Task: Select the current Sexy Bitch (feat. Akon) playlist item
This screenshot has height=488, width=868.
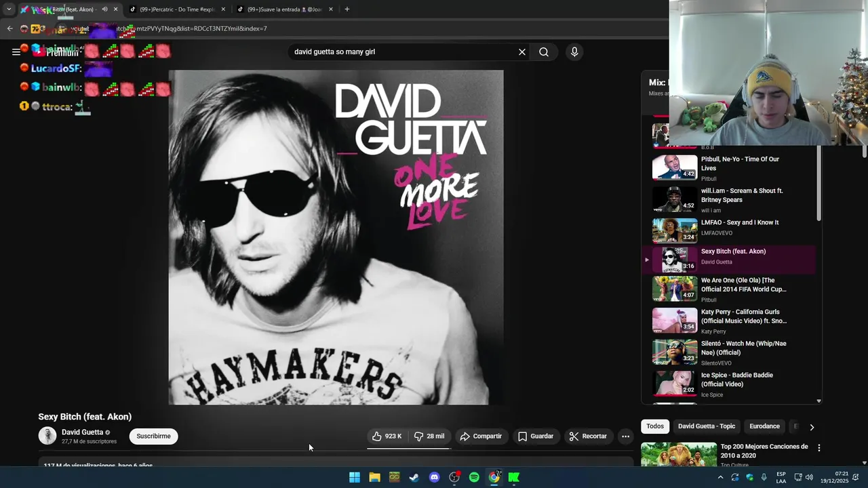Action: click(x=729, y=260)
